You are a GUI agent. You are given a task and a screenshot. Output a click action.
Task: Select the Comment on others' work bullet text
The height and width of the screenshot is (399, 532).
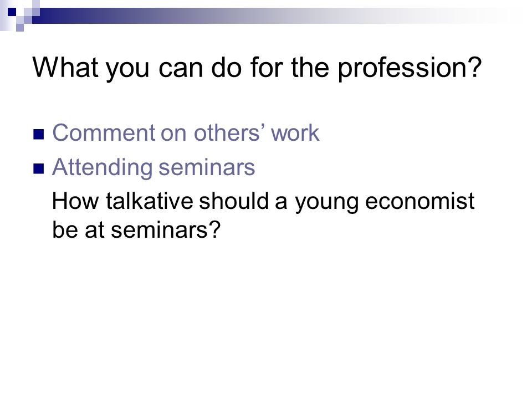(186, 132)
